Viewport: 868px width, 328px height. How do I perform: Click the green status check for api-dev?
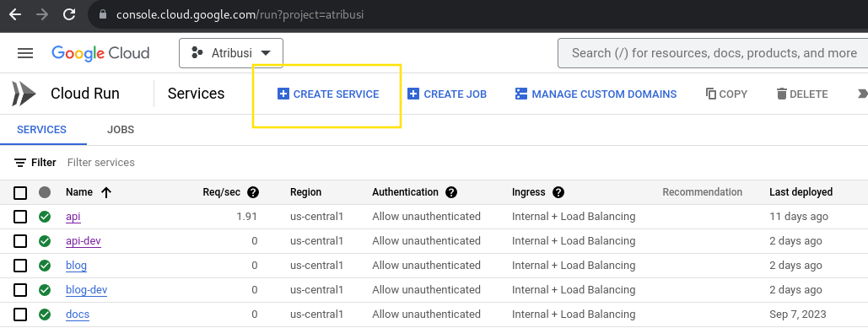click(45, 241)
